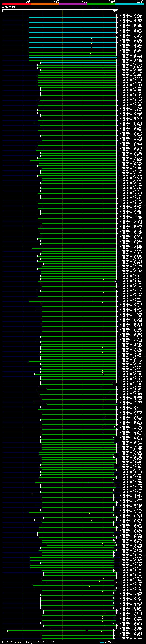Click the green alignment bar for UniRef100_Q6CHV0
This screenshot has height=644, width=146.
tap(61, 631)
